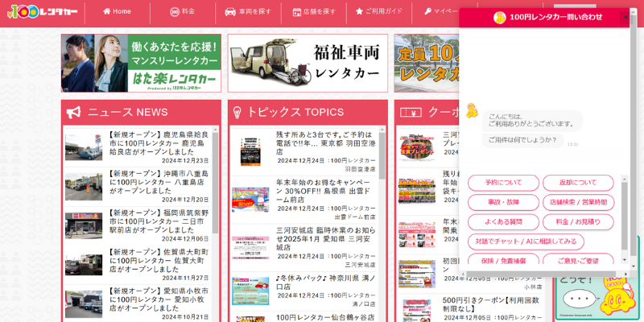
Task: Open the ご利用ガイド menu item
Action: [379, 11]
